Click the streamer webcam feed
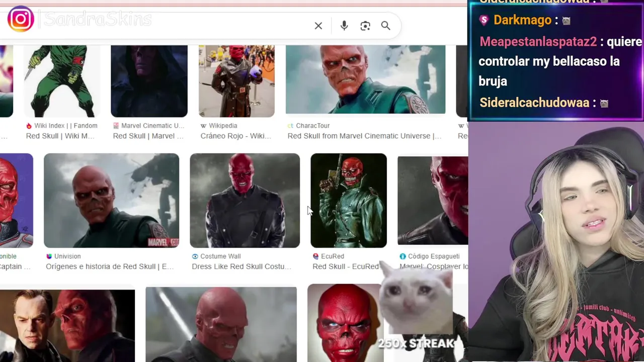This screenshot has width=644, height=362. tap(556, 242)
